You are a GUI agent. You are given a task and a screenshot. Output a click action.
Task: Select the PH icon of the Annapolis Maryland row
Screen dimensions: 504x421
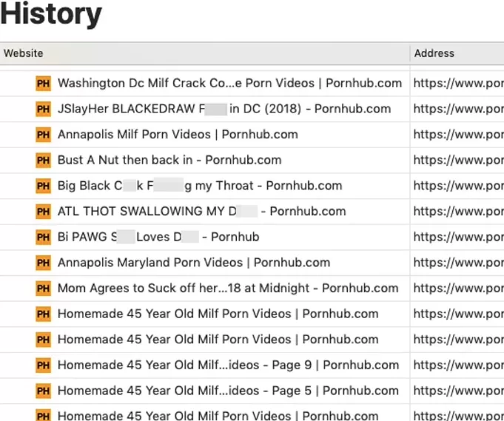(43, 263)
